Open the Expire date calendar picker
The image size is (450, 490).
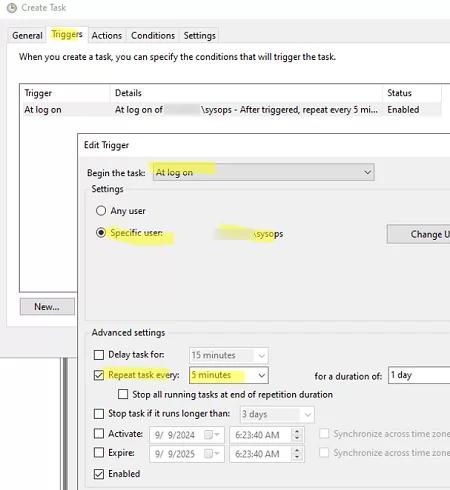tap(212, 454)
